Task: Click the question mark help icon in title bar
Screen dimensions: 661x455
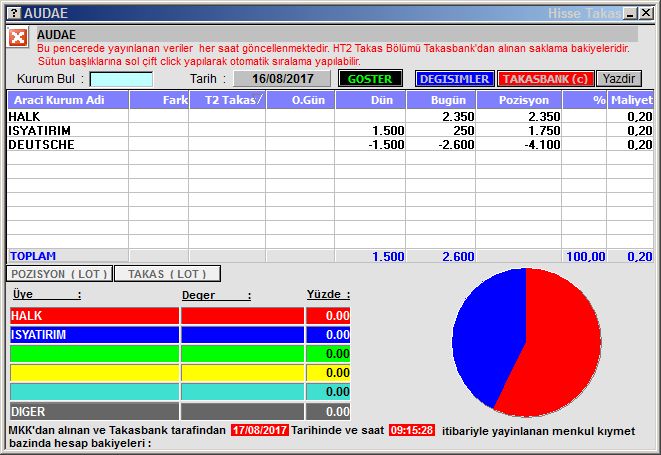Action: (14, 13)
